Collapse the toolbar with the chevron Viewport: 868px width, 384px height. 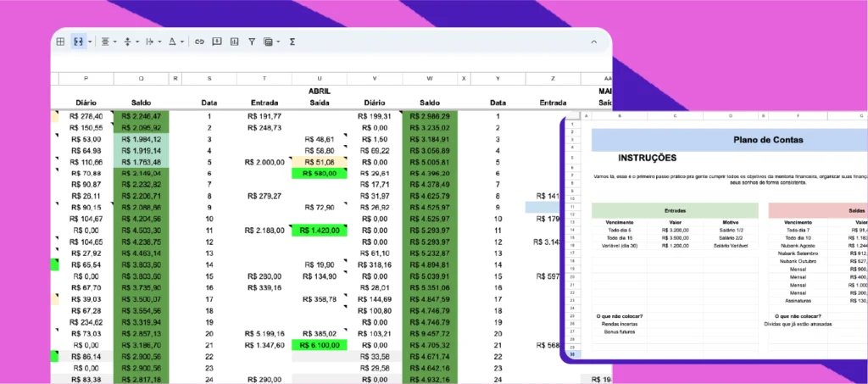[x=593, y=41]
